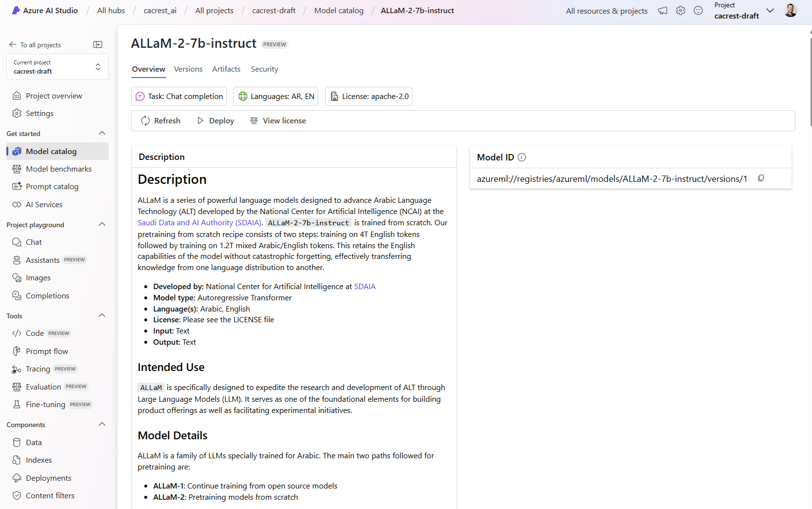Expand the Project dropdown in top bar
Image resolution: width=812 pixels, height=509 pixels.
pyautogui.click(x=770, y=11)
